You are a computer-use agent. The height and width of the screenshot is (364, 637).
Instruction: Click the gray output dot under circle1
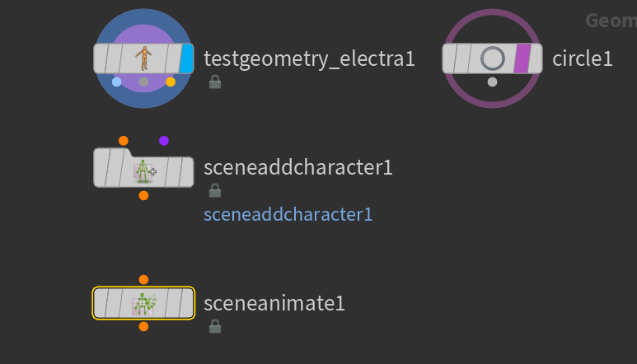[492, 82]
